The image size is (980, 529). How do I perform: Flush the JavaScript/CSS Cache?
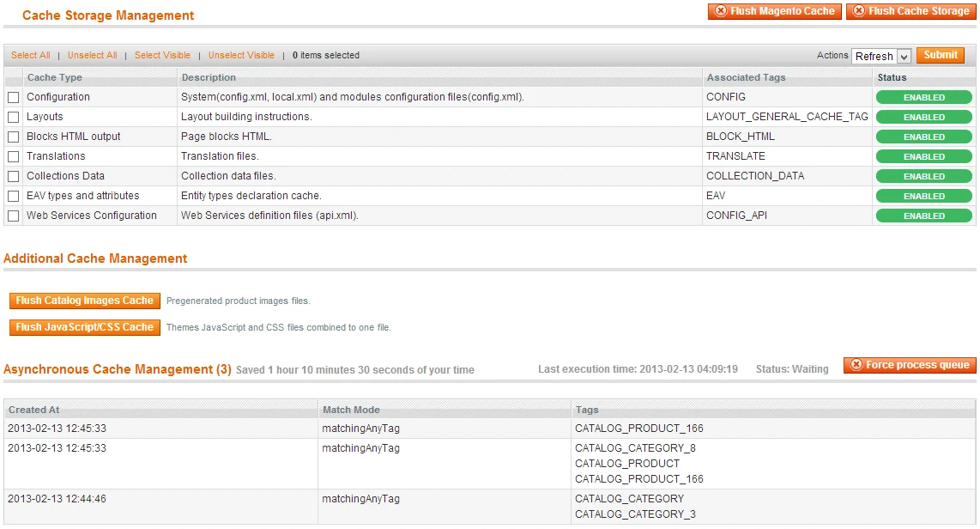tap(84, 327)
